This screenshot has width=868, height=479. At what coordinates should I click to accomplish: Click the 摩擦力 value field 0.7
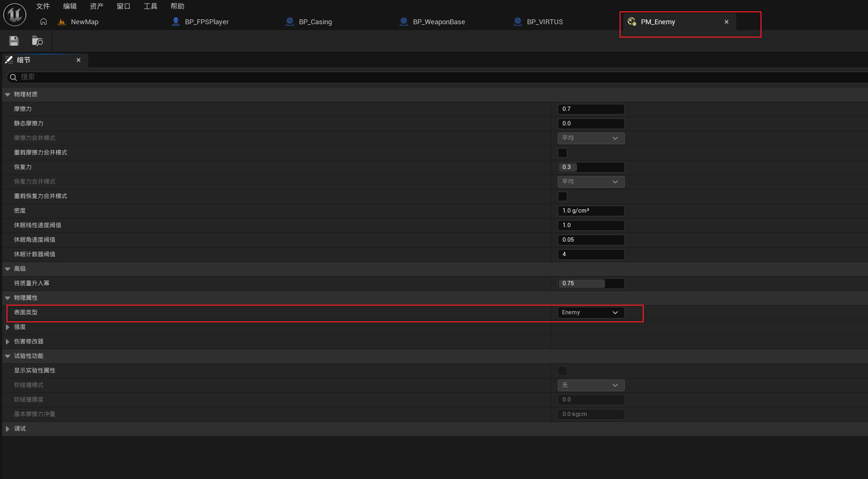pos(591,109)
